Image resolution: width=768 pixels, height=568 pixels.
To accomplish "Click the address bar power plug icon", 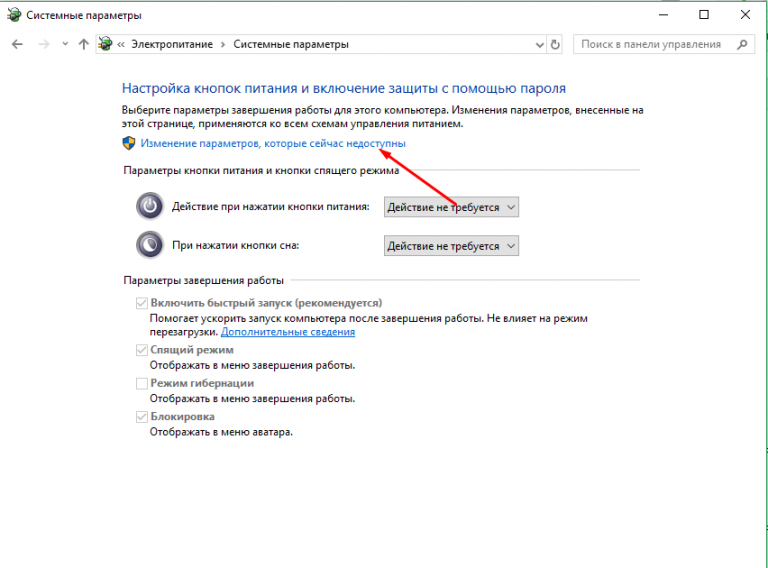I will pos(106,45).
